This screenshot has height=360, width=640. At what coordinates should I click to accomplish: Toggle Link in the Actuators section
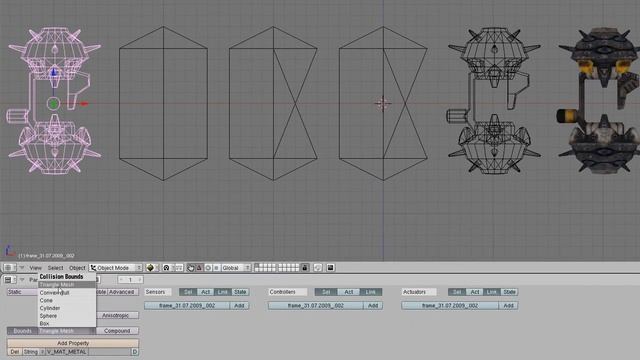pyautogui.click(x=492, y=292)
